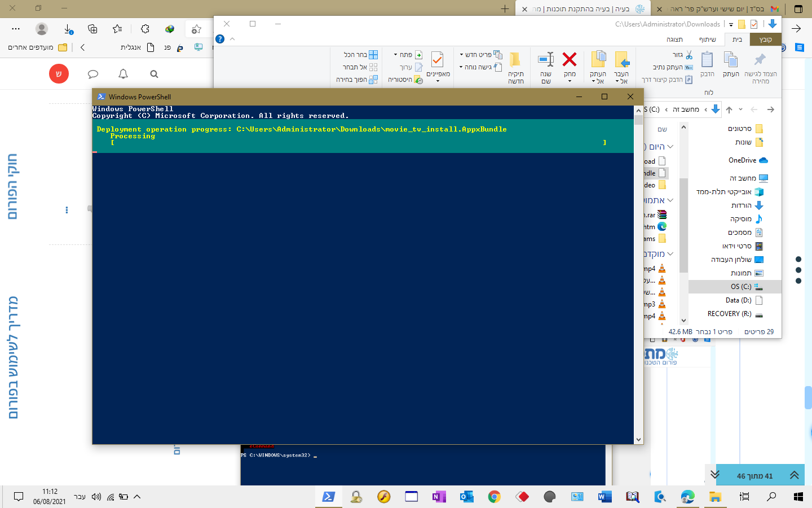Click Invert selection (הפוך בחירה)

[x=357, y=80]
